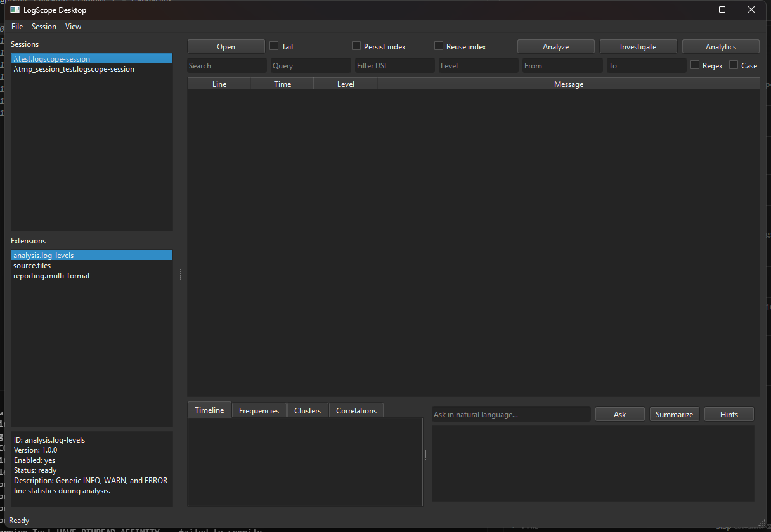Select the reporting.multi-format extension

click(92, 276)
